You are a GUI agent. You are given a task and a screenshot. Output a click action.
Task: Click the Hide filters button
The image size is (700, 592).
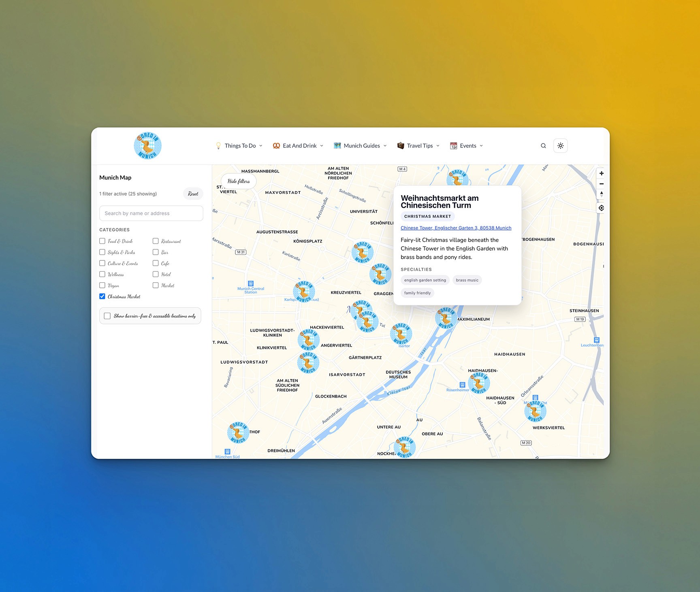pos(239,181)
